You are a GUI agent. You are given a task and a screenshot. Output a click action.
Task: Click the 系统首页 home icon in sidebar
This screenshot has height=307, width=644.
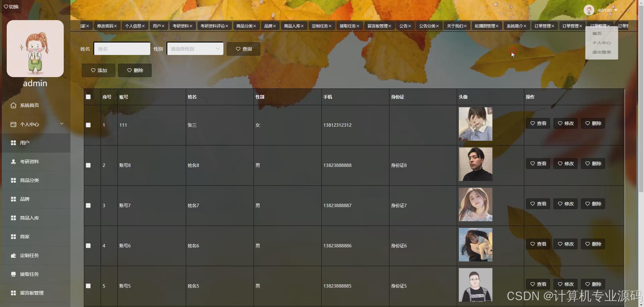[x=13, y=105]
